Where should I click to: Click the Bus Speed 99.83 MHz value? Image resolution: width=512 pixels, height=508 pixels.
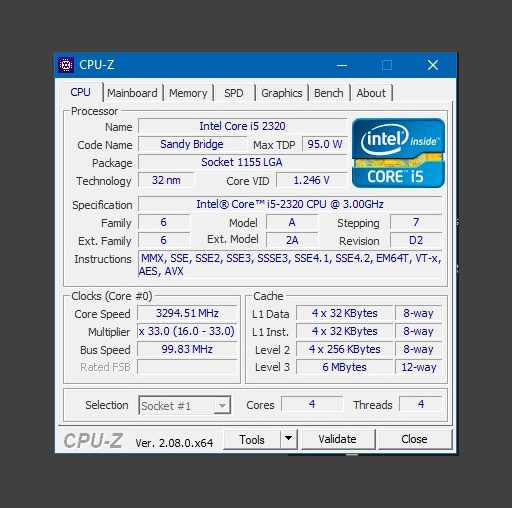[187, 349]
